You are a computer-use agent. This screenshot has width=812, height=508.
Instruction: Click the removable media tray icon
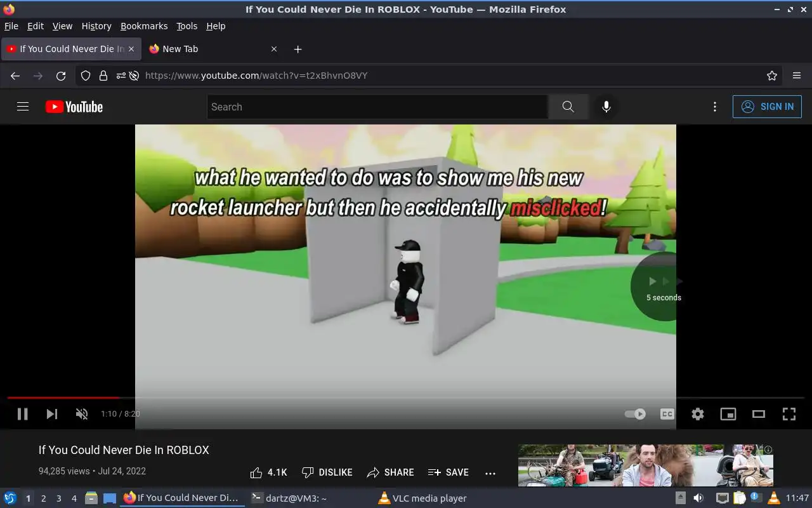click(680, 498)
